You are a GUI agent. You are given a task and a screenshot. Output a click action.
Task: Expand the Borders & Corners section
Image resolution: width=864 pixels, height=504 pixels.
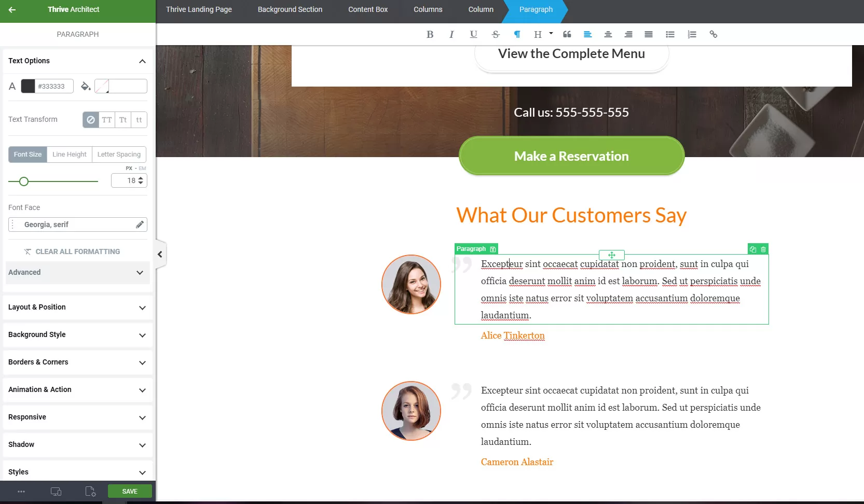[77, 362]
